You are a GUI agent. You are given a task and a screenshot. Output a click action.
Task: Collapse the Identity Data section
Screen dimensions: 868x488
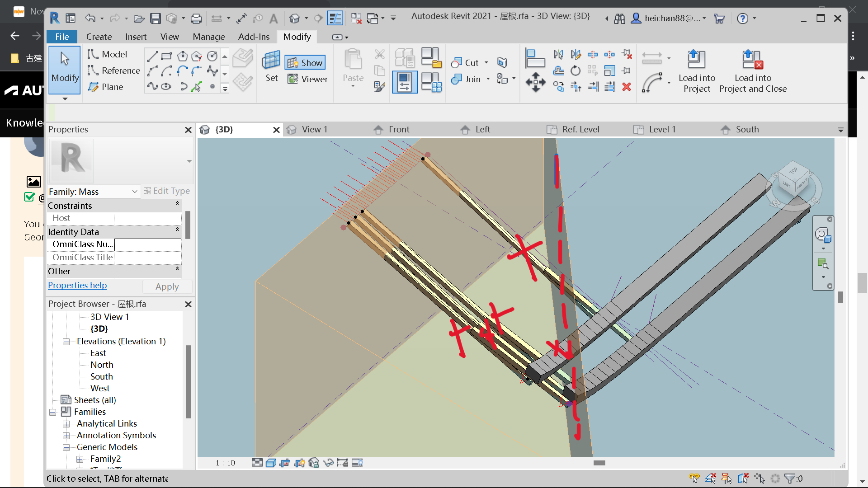[177, 230]
